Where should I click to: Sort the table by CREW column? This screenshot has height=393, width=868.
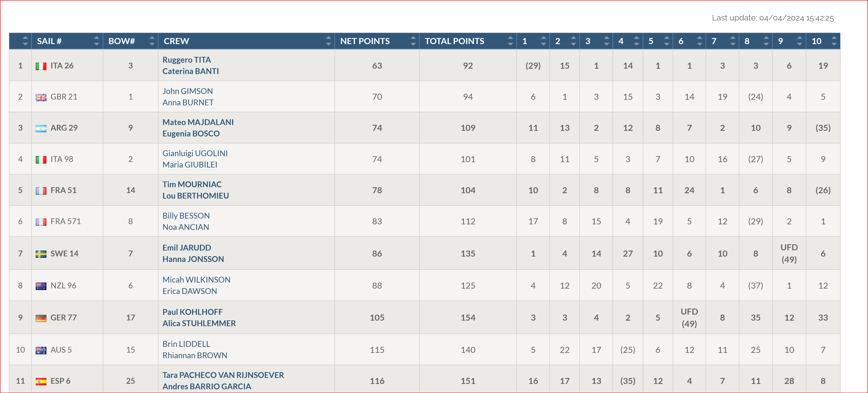[247, 41]
